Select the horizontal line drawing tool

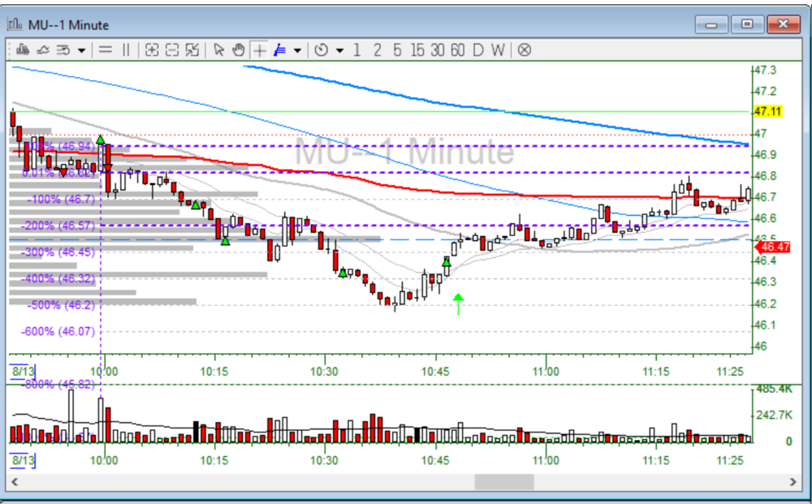105,50
